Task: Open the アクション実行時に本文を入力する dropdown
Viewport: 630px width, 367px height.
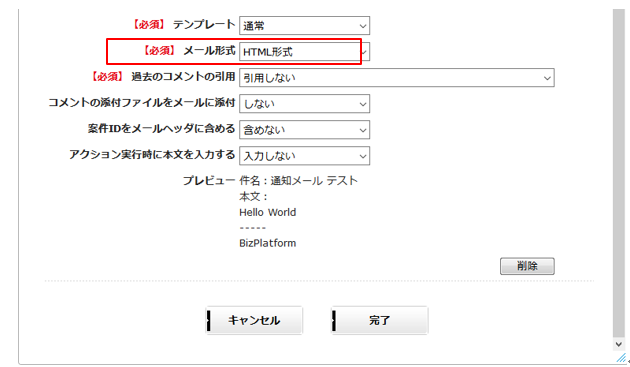Action: point(304,156)
